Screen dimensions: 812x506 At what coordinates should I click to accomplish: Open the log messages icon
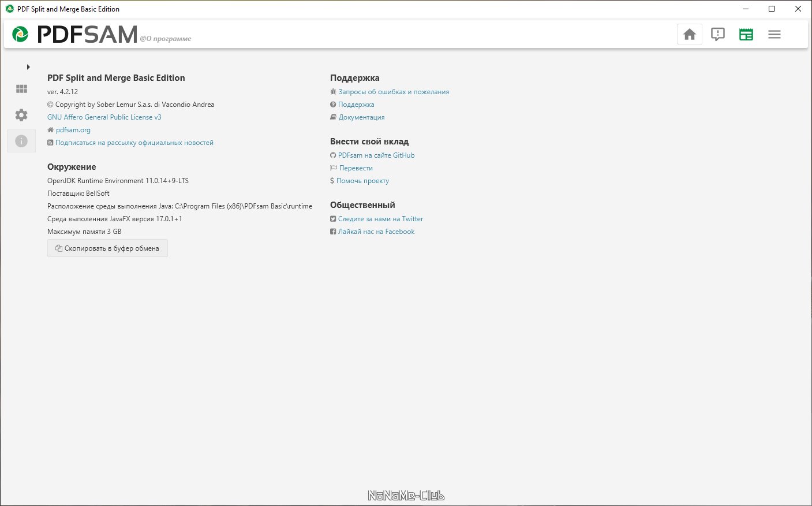pos(718,35)
